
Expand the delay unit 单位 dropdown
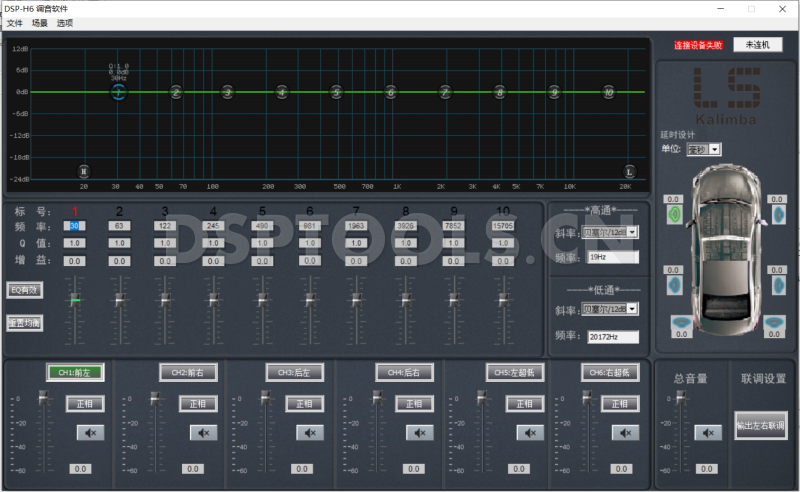pyautogui.click(x=714, y=149)
